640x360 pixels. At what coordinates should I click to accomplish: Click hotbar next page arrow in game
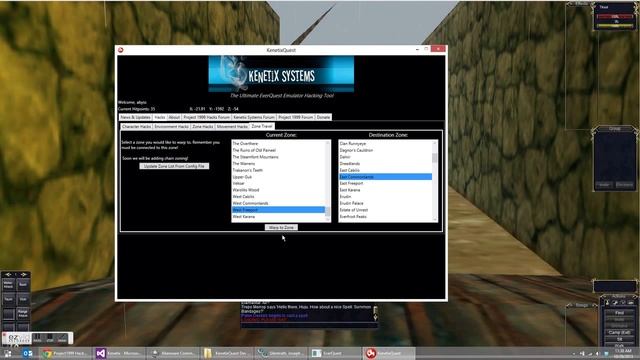click(x=23, y=275)
